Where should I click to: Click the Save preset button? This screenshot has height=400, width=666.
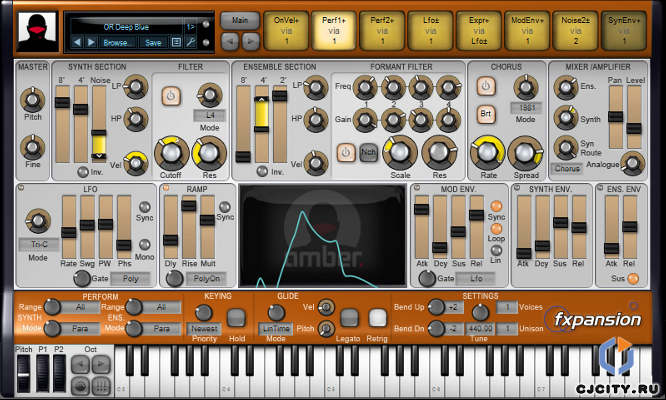[153, 42]
